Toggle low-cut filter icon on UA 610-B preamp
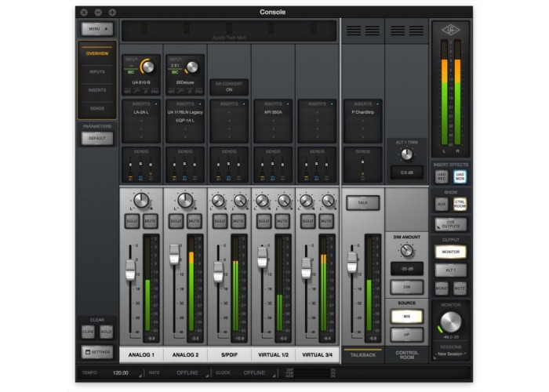This screenshot has height=392, width=549. [x=136, y=92]
